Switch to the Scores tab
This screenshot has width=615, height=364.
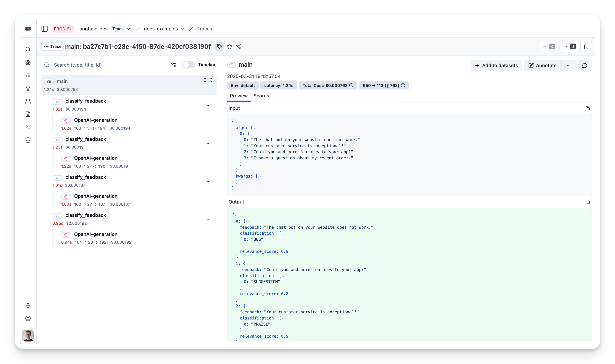261,96
